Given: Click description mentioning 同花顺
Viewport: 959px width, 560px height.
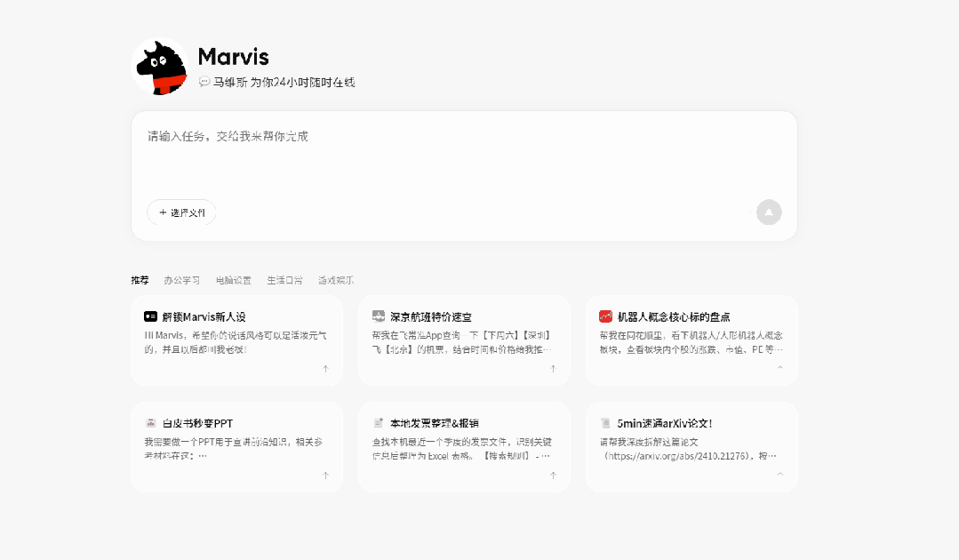Looking at the screenshot, I should (x=691, y=342).
